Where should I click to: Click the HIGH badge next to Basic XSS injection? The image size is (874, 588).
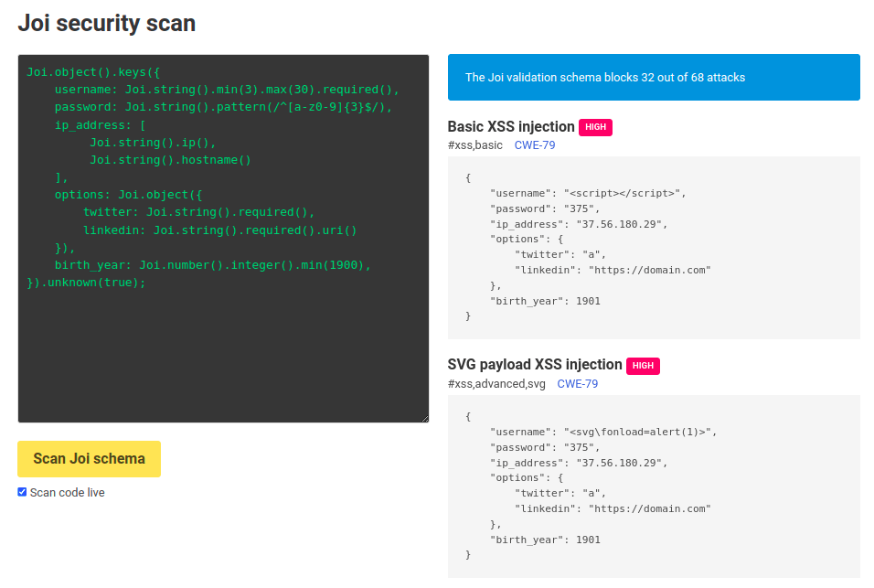595,127
